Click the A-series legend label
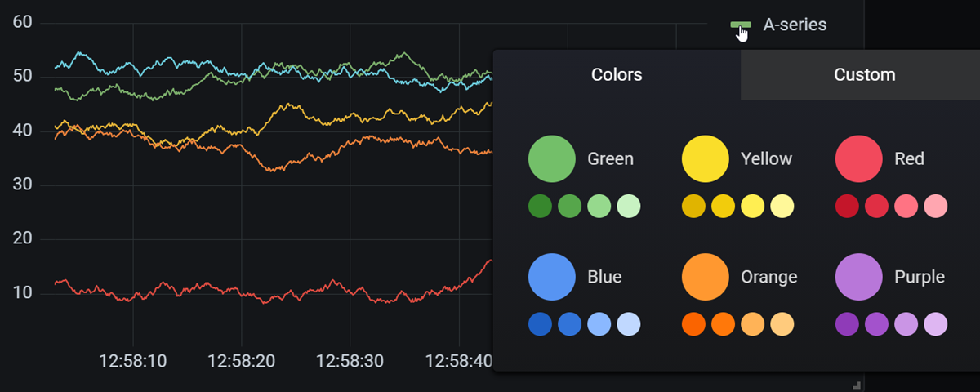 794,25
